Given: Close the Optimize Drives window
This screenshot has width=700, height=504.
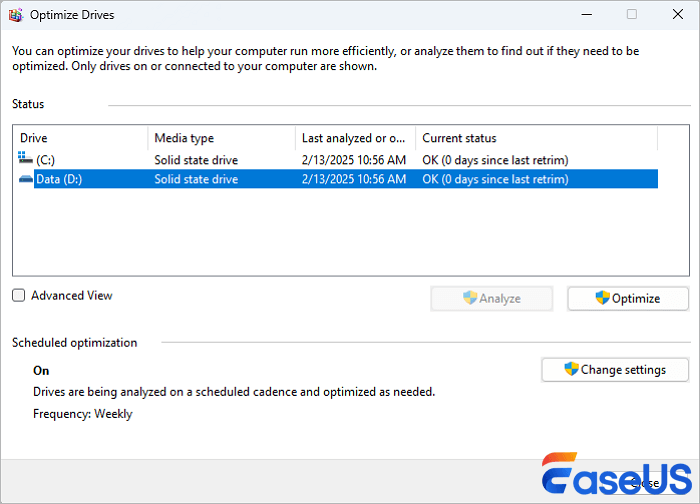Looking at the screenshot, I should [x=676, y=14].
